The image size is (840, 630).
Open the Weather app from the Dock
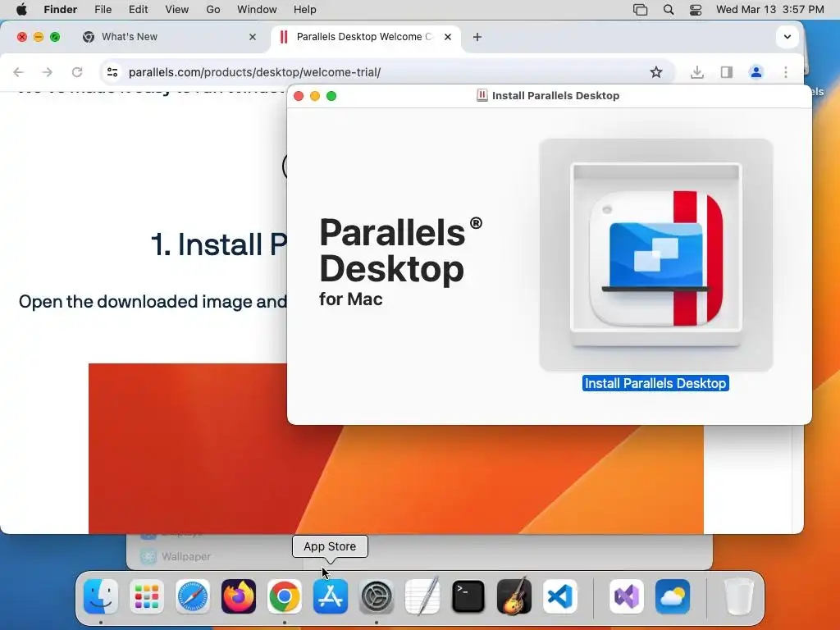673,596
